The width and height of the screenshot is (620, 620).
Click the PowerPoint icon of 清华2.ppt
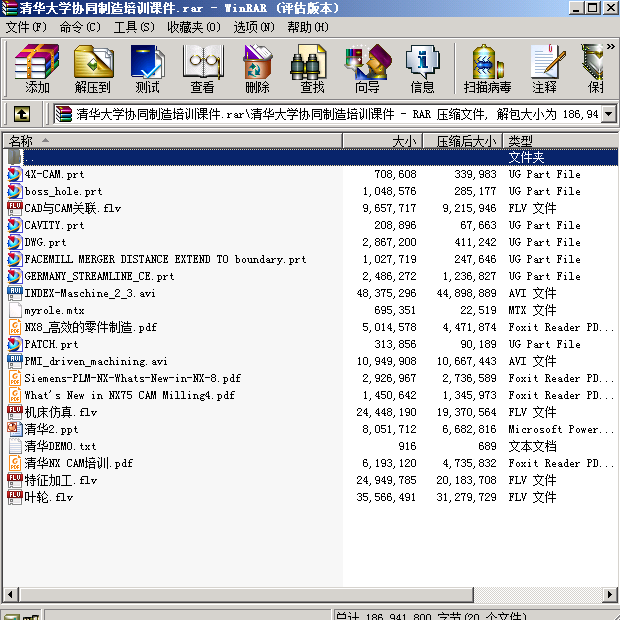(15, 429)
